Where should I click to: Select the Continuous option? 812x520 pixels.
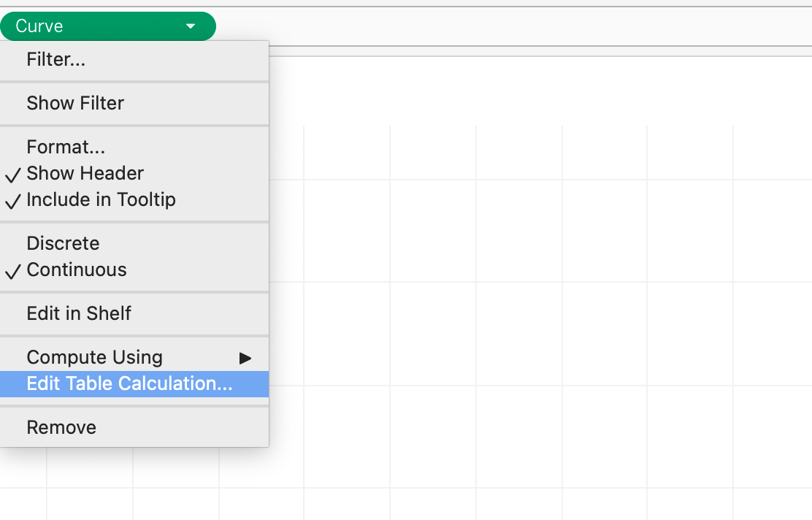point(77,269)
